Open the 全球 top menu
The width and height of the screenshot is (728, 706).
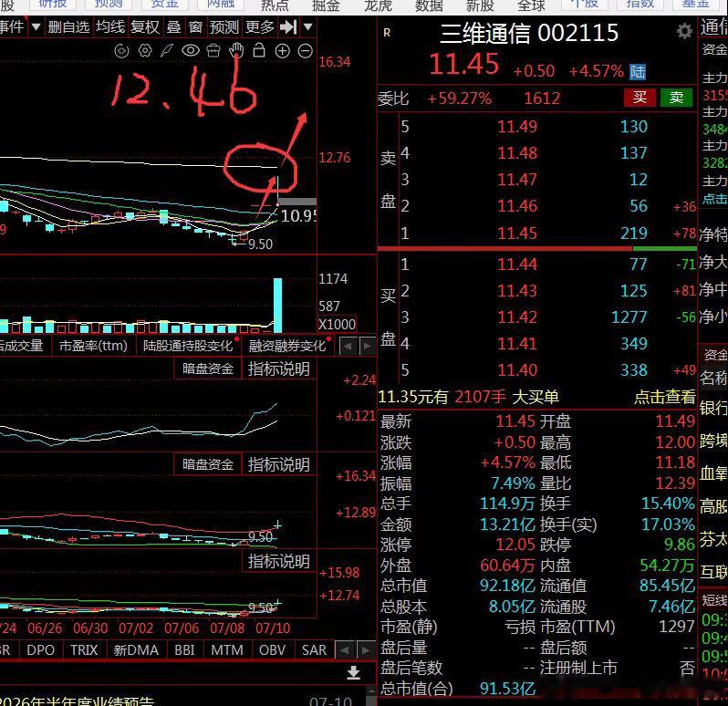point(531,5)
